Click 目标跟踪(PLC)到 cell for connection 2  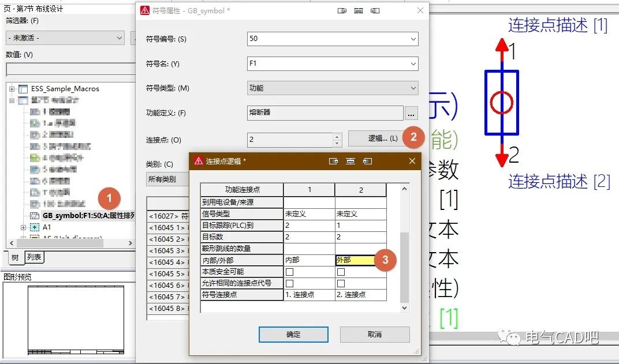pyautogui.click(x=361, y=225)
